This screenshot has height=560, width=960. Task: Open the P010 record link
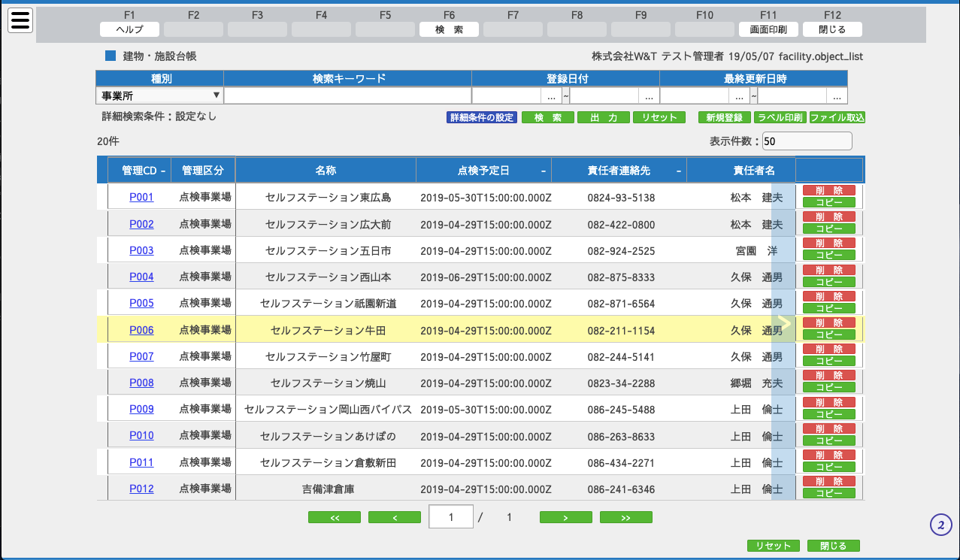pos(141,436)
